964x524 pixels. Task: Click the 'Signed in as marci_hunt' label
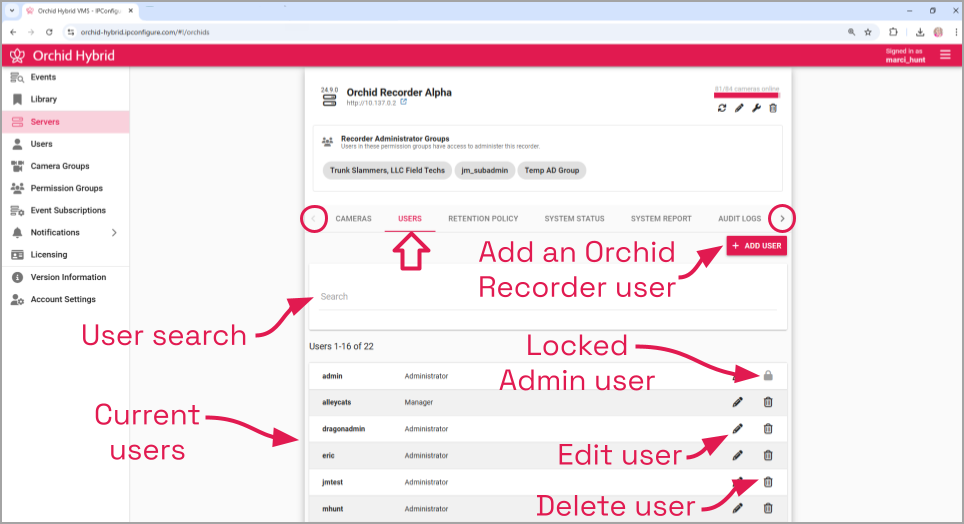pos(905,55)
